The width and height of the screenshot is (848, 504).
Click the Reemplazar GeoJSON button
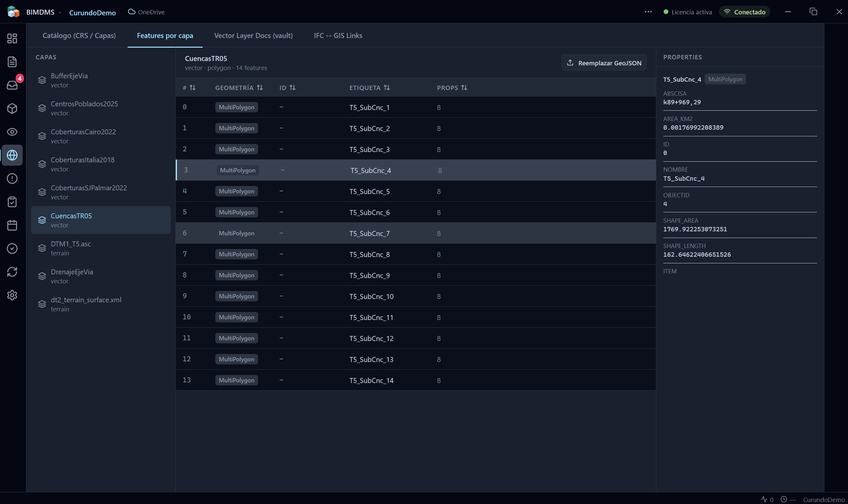tap(604, 63)
